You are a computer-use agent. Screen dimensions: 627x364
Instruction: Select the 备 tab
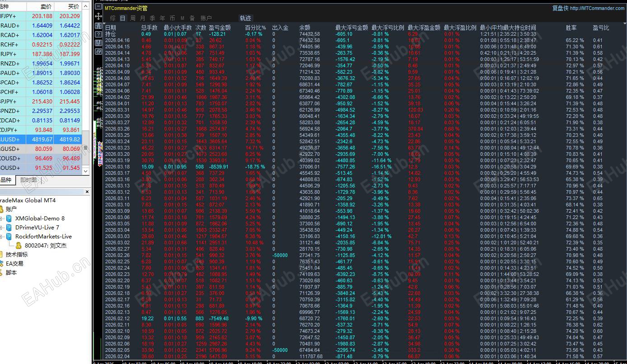point(192,18)
